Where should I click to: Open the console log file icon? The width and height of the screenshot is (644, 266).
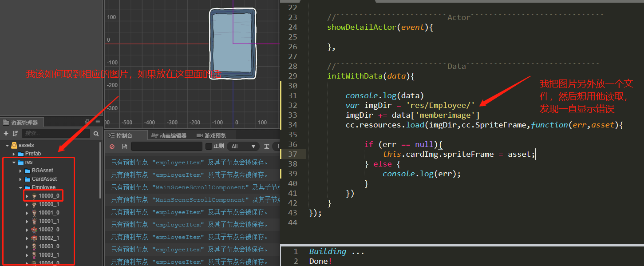click(124, 146)
